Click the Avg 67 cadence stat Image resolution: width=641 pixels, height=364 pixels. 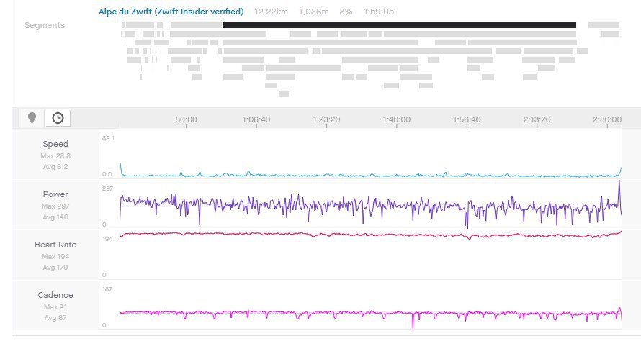(x=55, y=317)
